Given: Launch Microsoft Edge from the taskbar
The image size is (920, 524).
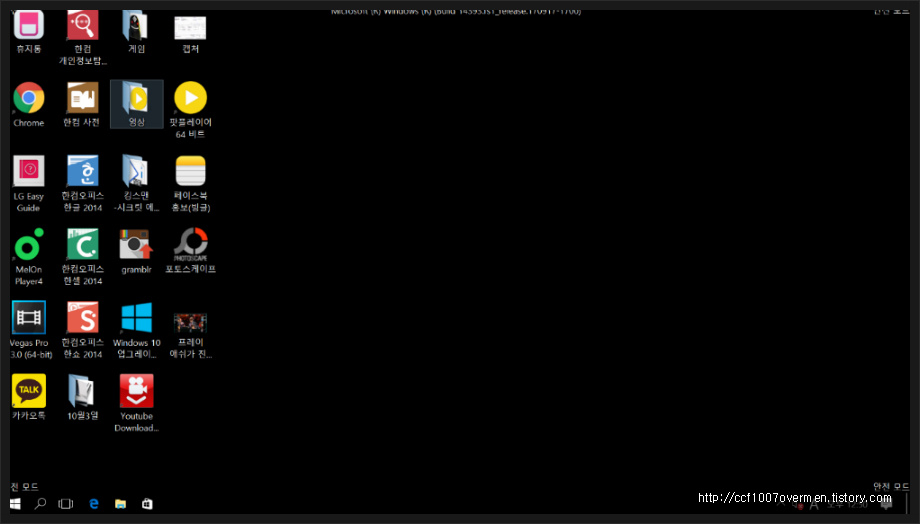Looking at the screenshot, I should [94, 503].
